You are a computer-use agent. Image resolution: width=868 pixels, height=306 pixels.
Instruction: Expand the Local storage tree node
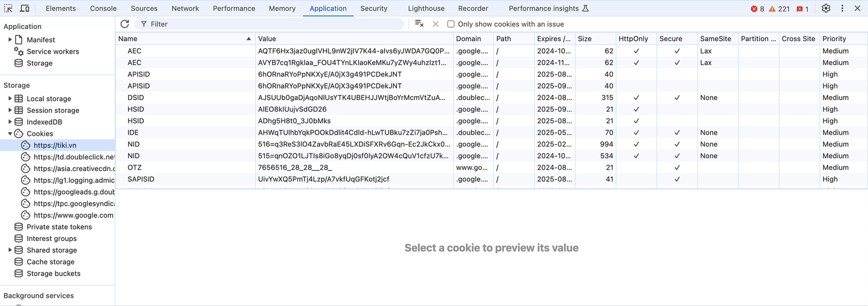tap(10, 99)
